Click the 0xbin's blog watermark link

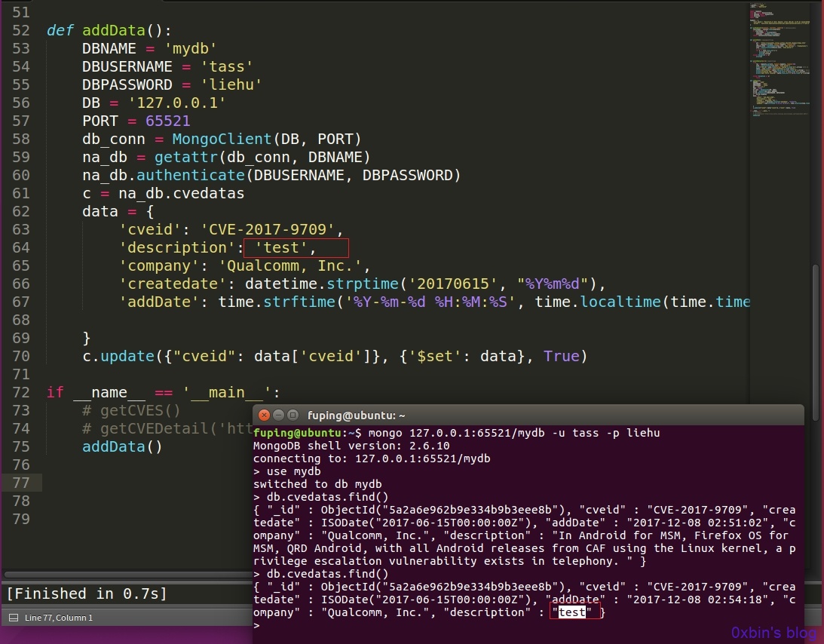773,633
